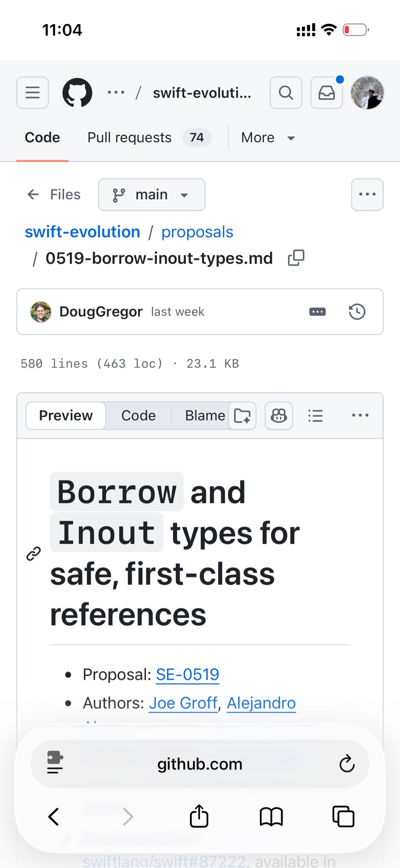
Task: Switch file view to Blame
Action: tap(205, 415)
